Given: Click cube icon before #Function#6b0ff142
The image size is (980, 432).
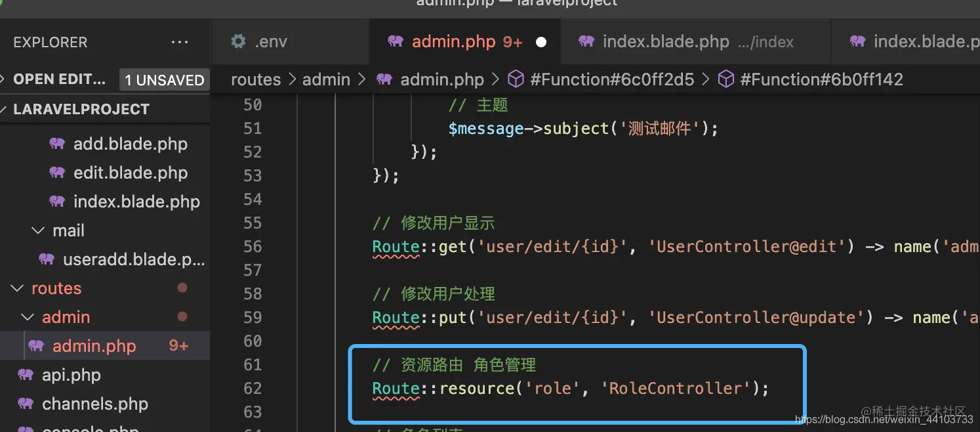Looking at the screenshot, I should tap(725, 79).
